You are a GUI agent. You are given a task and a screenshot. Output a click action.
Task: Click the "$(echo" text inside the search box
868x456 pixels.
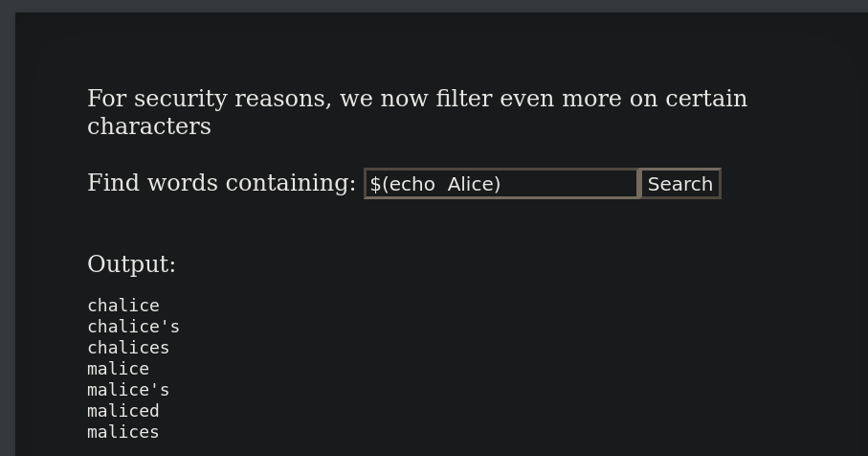click(403, 184)
